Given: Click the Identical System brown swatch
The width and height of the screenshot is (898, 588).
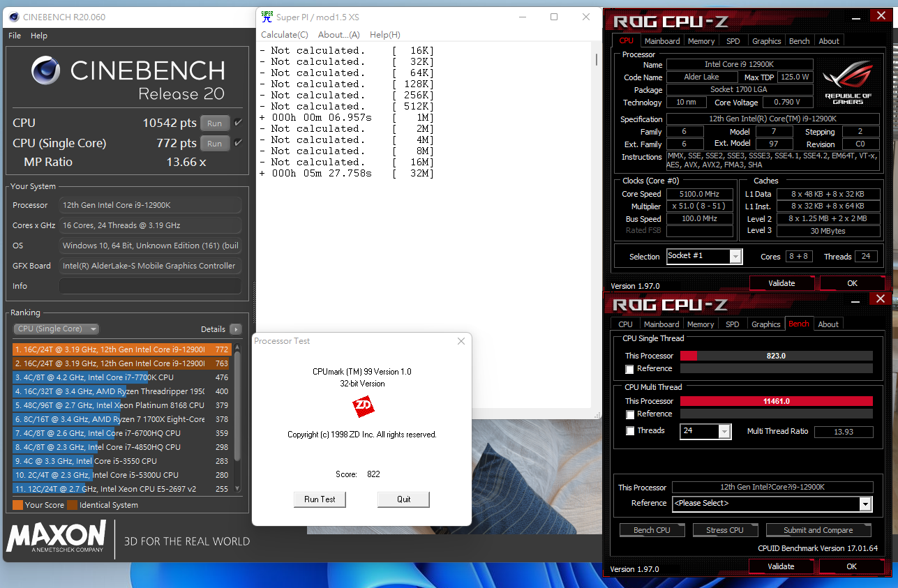Looking at the screenshot, I should [x=72, y=505].
